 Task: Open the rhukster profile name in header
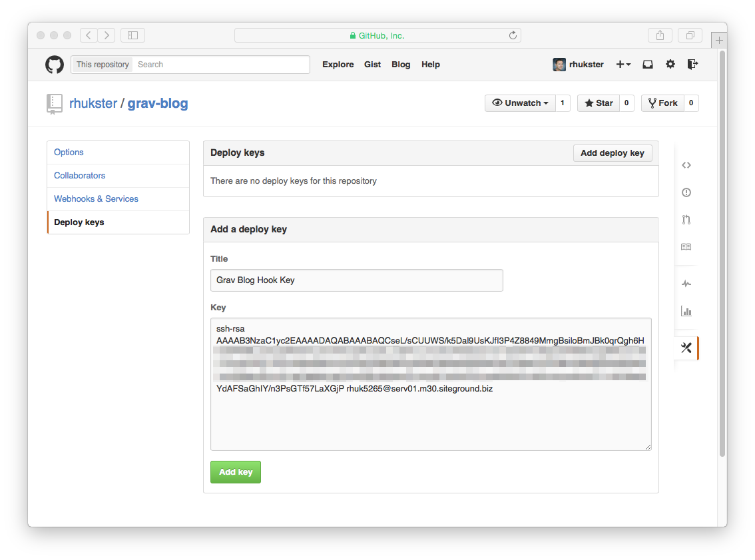click(x=586, y=65)
